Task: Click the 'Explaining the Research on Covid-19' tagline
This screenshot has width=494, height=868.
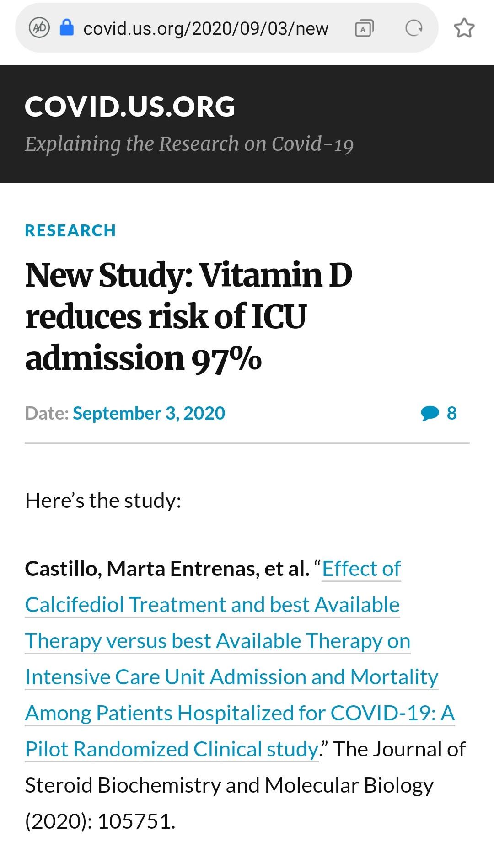Action: coord(189,144)
